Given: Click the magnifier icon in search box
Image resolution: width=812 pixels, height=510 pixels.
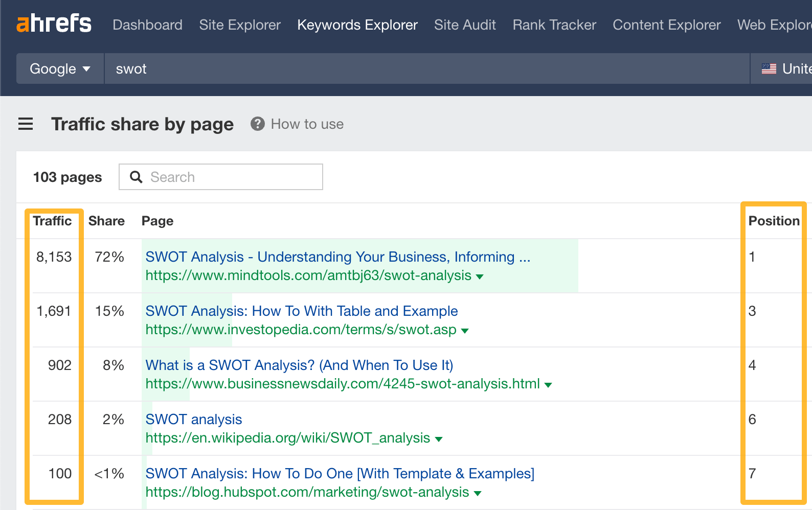Looking at the screenshot, I should pyautogui.click(x=136, y=177).
